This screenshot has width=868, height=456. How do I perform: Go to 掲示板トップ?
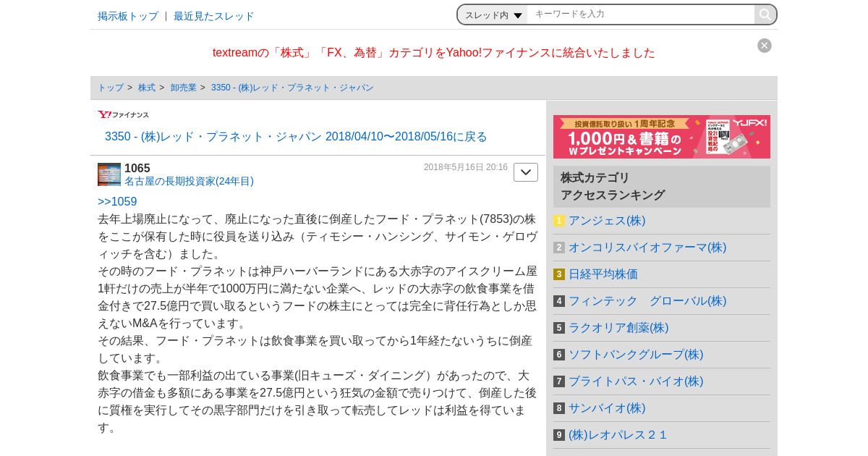[x=128, y=16]
